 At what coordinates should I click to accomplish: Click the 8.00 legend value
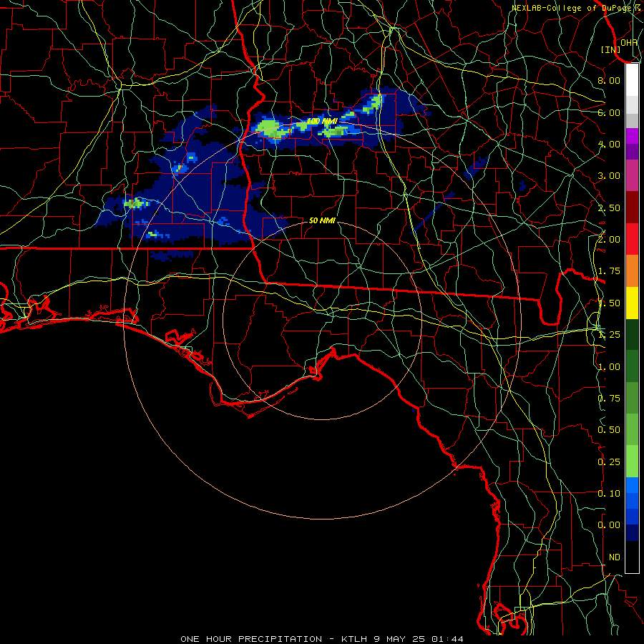point(609,80)
